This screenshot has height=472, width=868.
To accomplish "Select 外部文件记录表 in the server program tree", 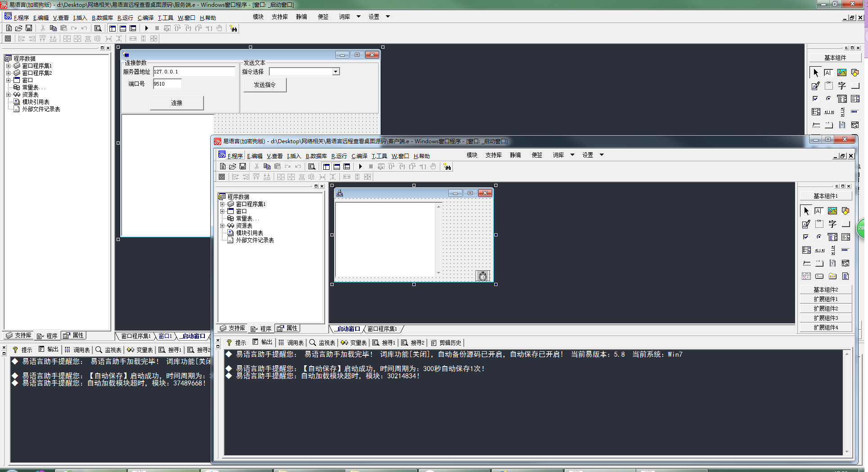I will pyautogui.click(x=41, y=109).
